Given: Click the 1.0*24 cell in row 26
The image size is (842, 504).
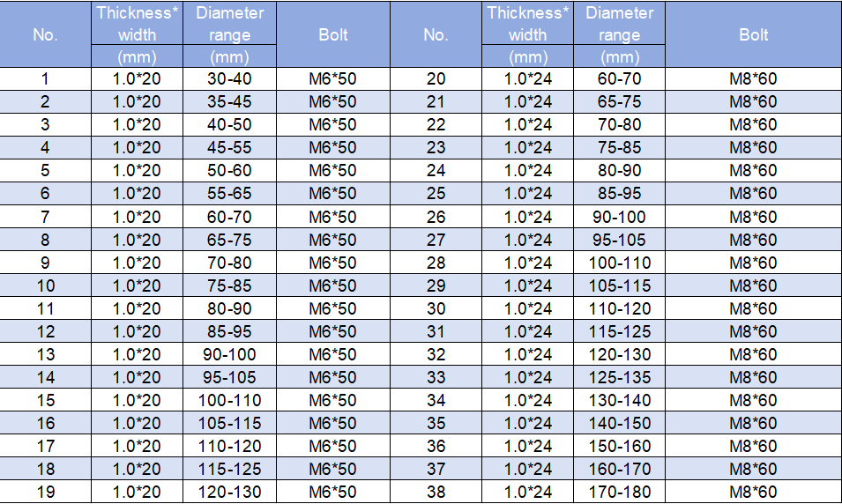Looking at the screenshot, I should [x=527, y=217].
